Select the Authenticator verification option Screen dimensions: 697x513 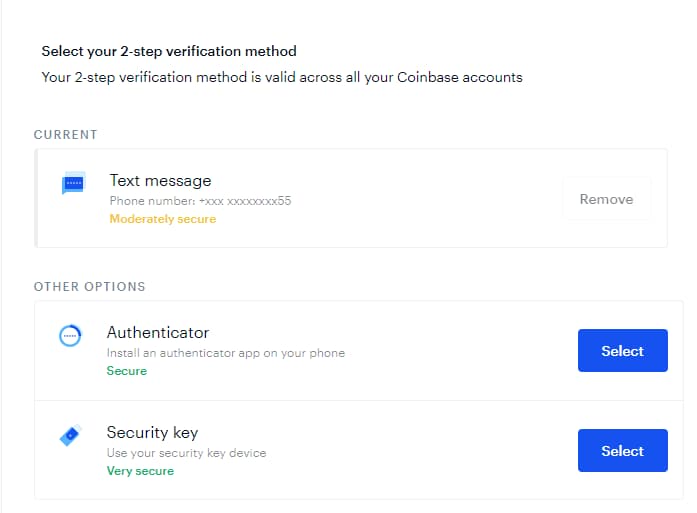click(622, 350)
